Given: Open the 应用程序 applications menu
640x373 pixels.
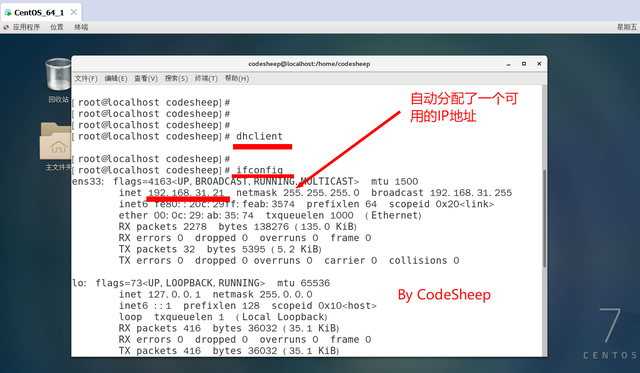Looking at the screenshot, I should coord(26,27).
